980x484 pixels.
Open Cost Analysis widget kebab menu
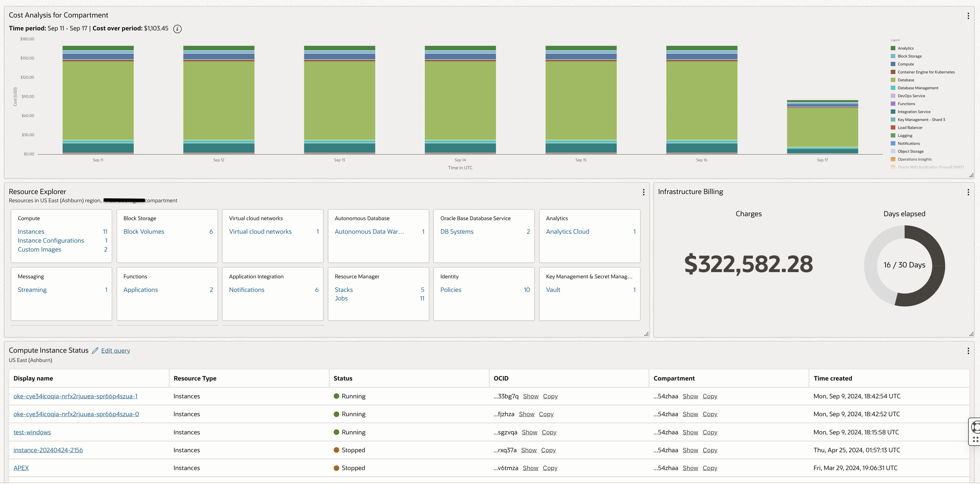(x=968, y=16)
